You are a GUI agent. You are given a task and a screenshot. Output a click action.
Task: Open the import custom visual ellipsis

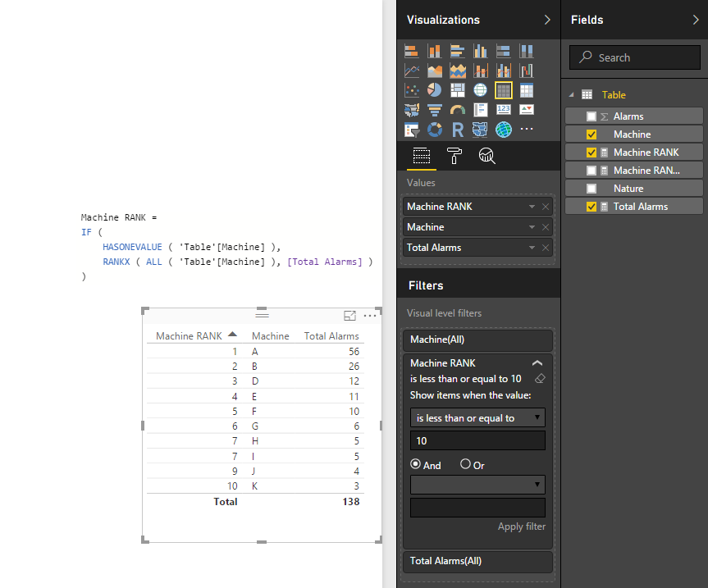click(527, 129)
